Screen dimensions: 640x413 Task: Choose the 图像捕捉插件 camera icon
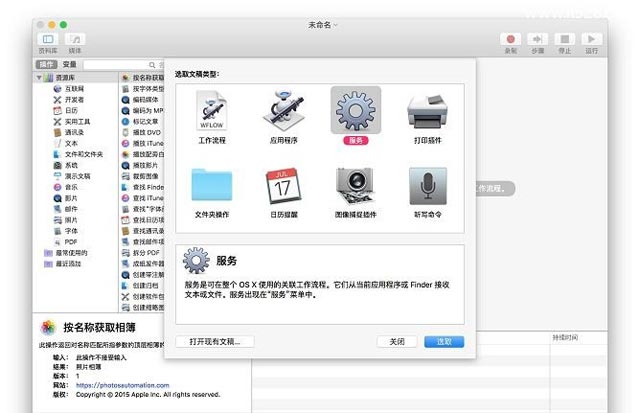click(355, 186)
